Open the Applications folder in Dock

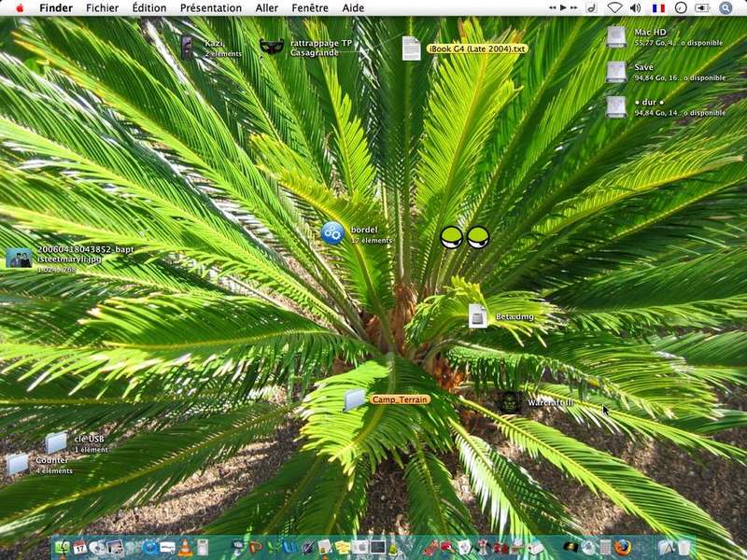pos(667,548)
